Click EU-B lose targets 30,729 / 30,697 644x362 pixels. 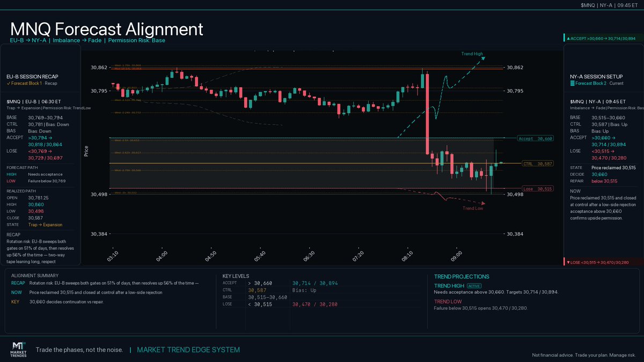click(x=45, y=158)
